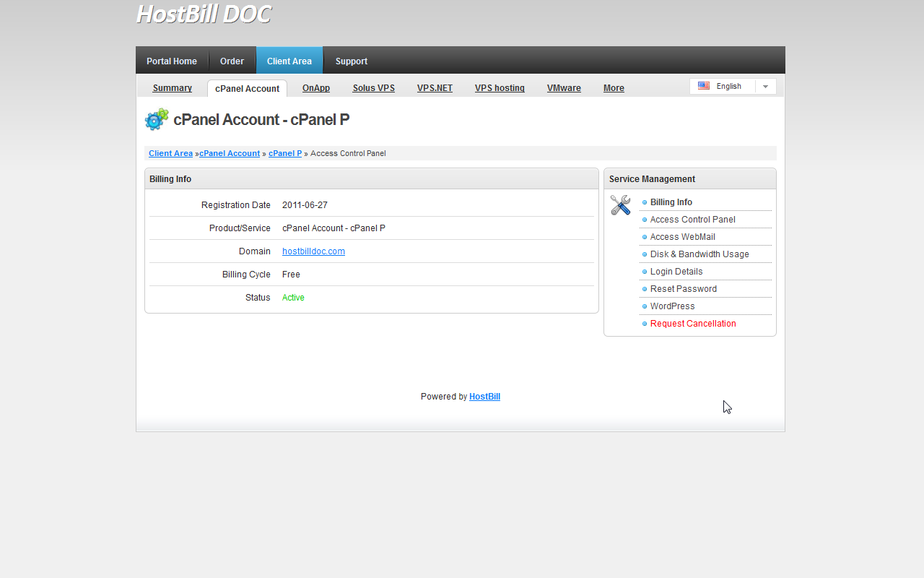Show Login Details
Image resolution: width=924 pixels, height=578 pixels.
[676, 272]
